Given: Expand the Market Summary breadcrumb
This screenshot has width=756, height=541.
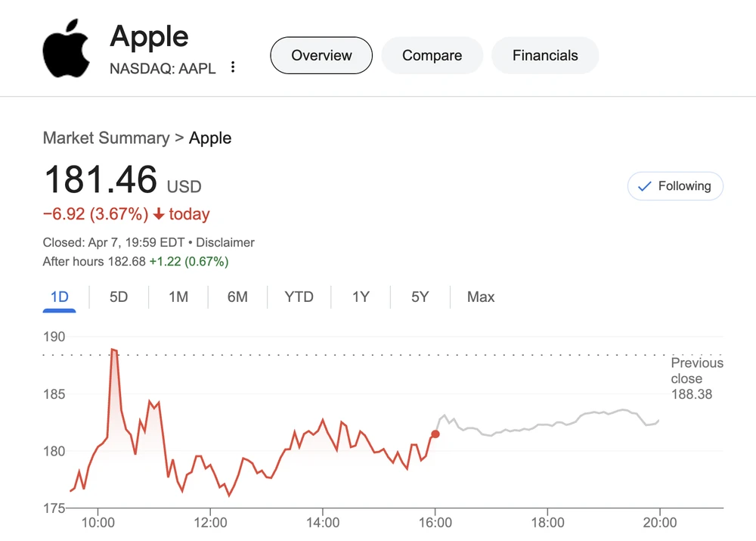Looking at the screenshot, I should click(x=106, y=138).
